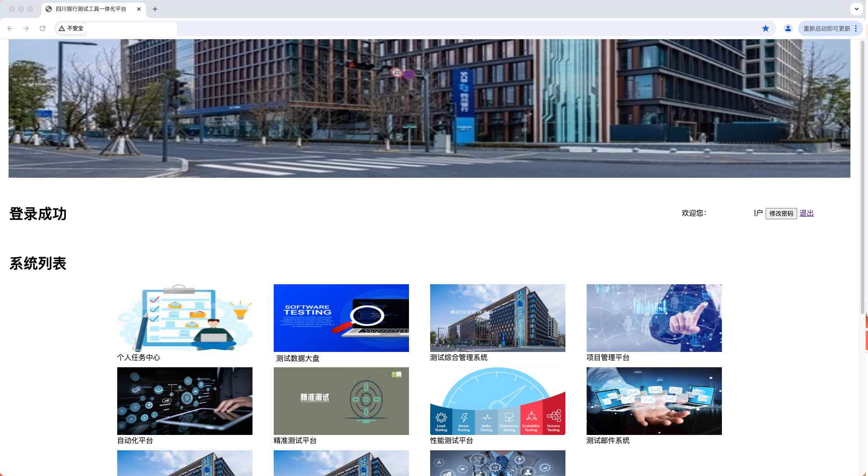This screenshot has height=476, width=868.
Task: Click the 个人任务中心 text label
Action: 139,357
